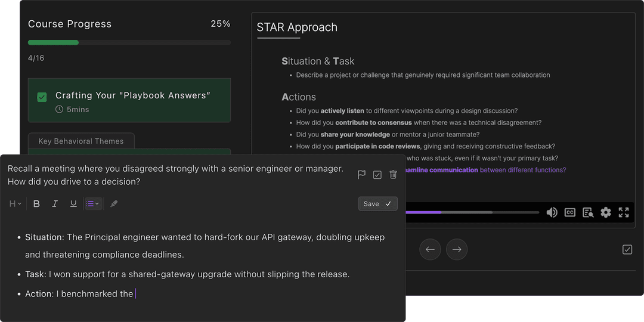This screenshot has height=322, width=644.
Task: Flag this interview question note
Action: point(361,175)
